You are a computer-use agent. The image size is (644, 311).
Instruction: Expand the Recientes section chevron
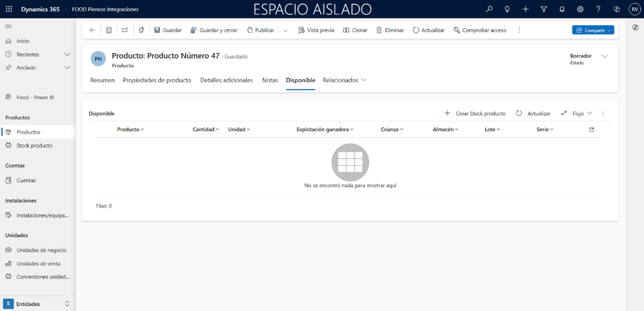tap(67, 55)
